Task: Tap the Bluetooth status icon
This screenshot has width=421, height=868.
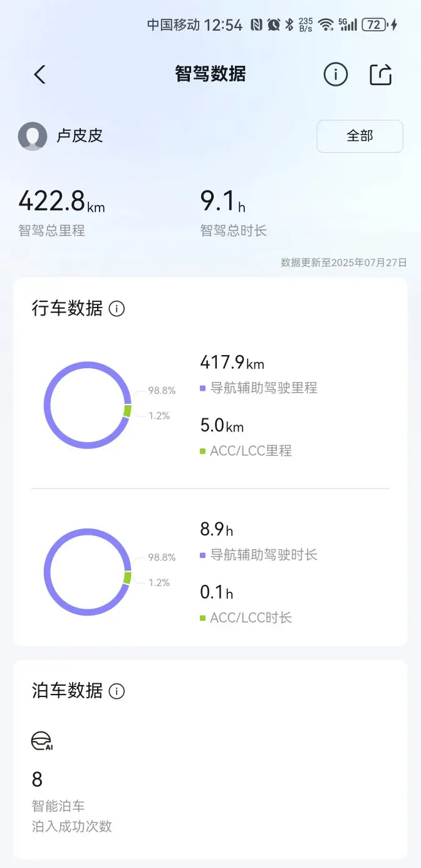Action: coord(289,25)
